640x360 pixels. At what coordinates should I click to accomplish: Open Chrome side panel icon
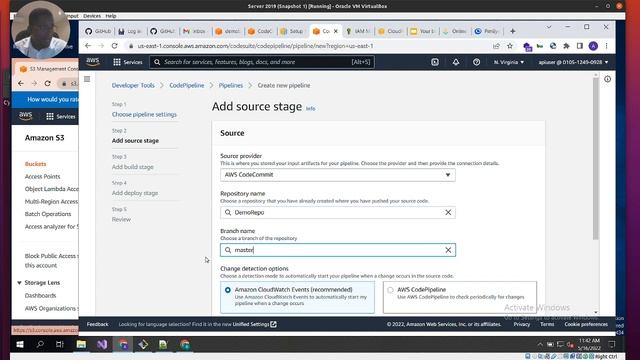[580, 46]
